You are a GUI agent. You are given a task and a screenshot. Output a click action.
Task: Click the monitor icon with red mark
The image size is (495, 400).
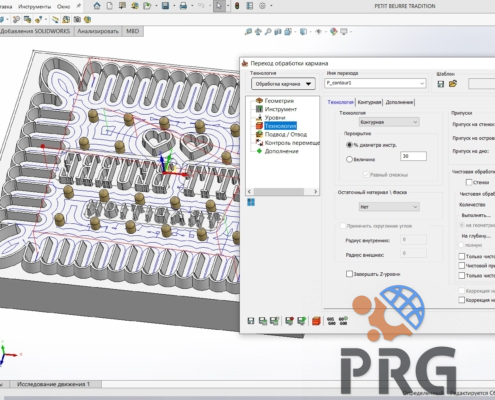click(289, 321)
